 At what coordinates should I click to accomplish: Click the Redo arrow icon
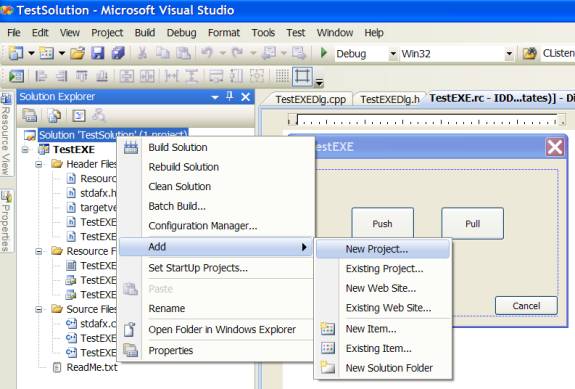click(238, 54)
